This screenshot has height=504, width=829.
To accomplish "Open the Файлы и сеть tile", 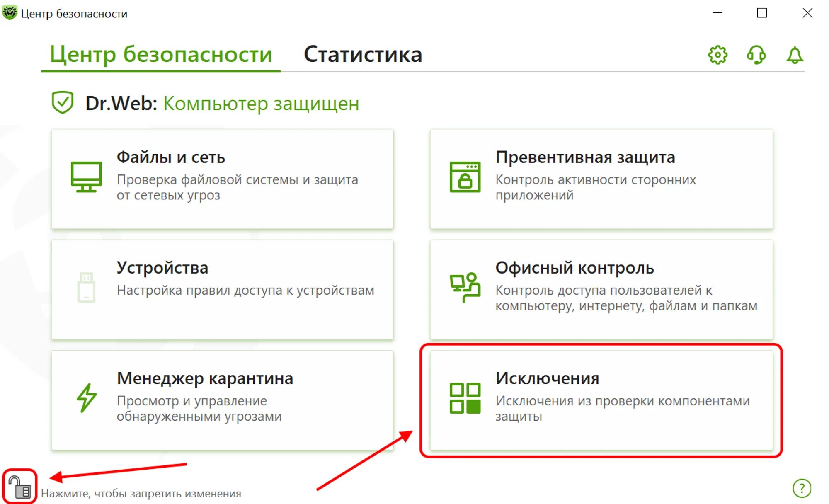I will pyautogui.click(x=222, y=179).
